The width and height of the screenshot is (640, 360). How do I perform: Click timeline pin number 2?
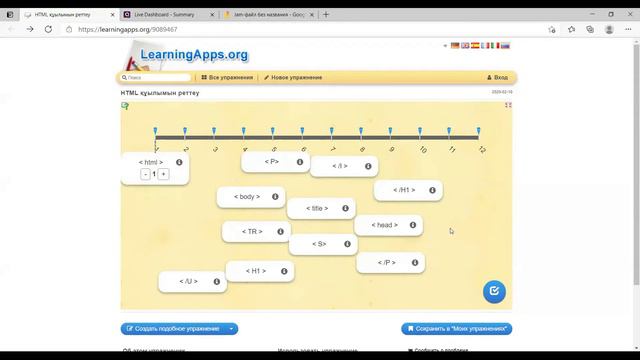tap(185, 131)
